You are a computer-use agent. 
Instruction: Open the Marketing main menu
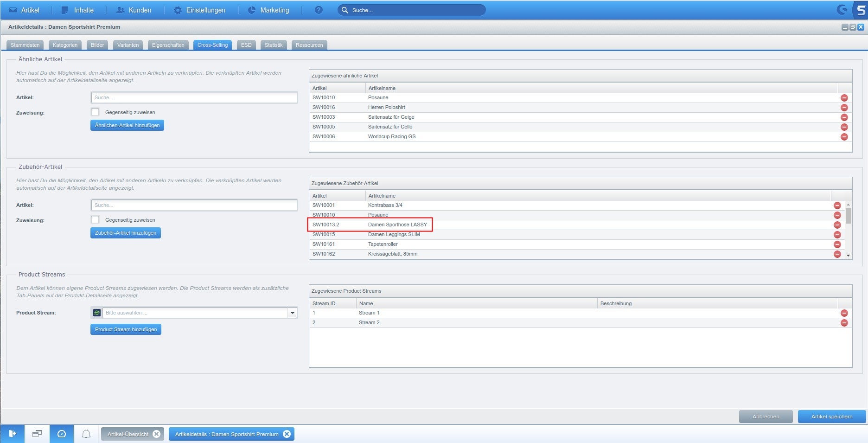[x=268, y=10]
